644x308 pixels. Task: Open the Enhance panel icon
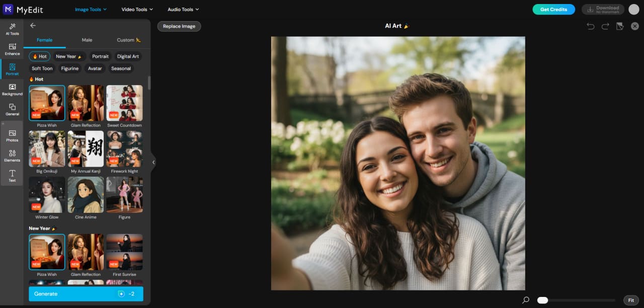point(12,49)
